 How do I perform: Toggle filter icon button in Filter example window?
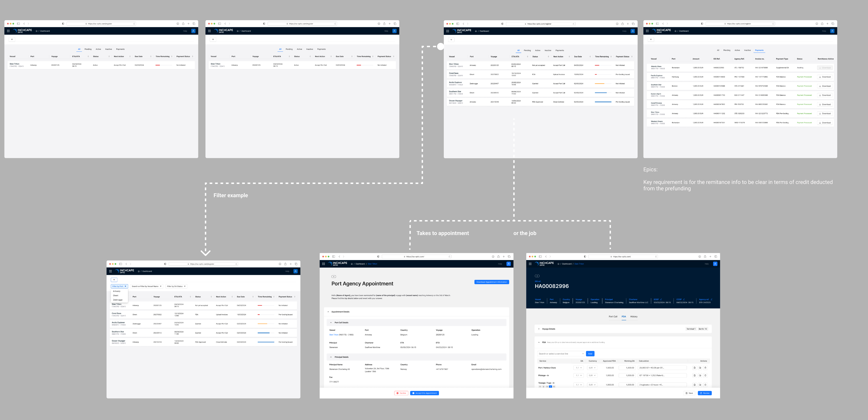(x=114, y=280)
